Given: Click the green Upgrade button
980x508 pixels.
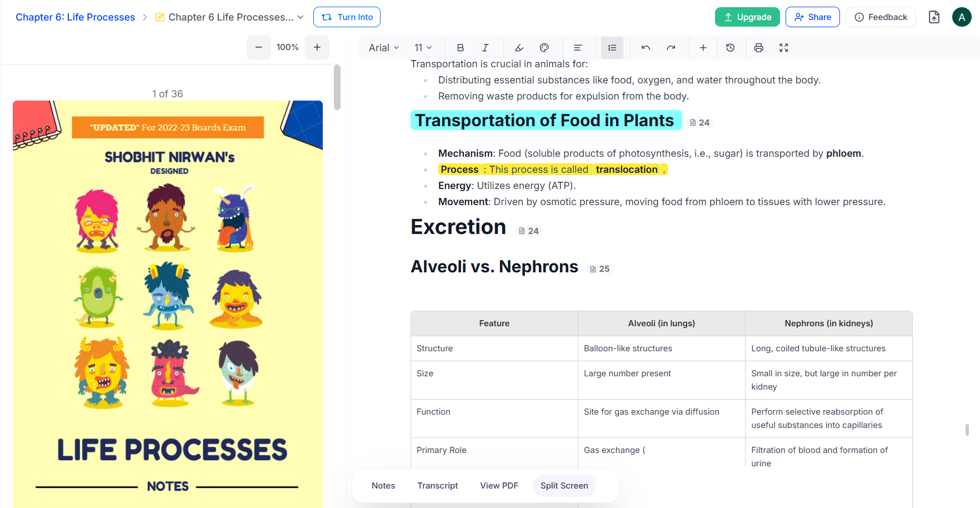Looking at the screenshot, I should pyautogui.click(x=747, y=17).
